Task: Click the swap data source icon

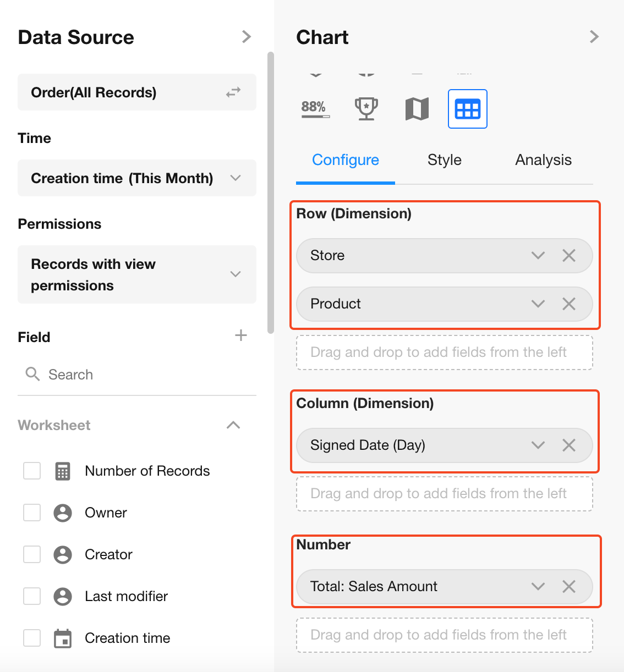Action: pos(233,92)
